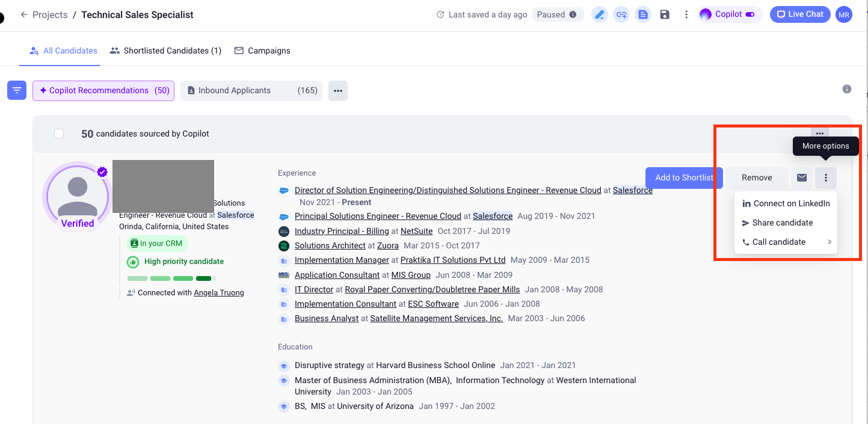This screenshot has height=424, width=868.
Task: Switch to All Candidates tab
Action: pos(63,51)
